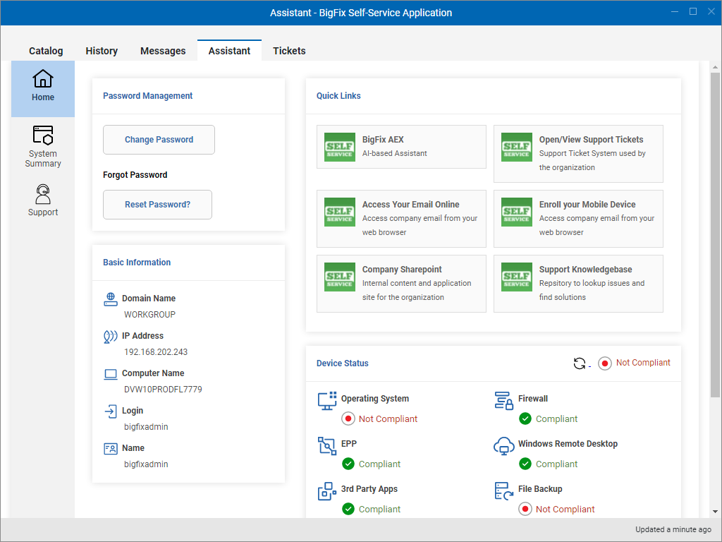The image size is (722, 542).
Task: Click bigfixadmin under the Login label
Action: click(146, 427)
